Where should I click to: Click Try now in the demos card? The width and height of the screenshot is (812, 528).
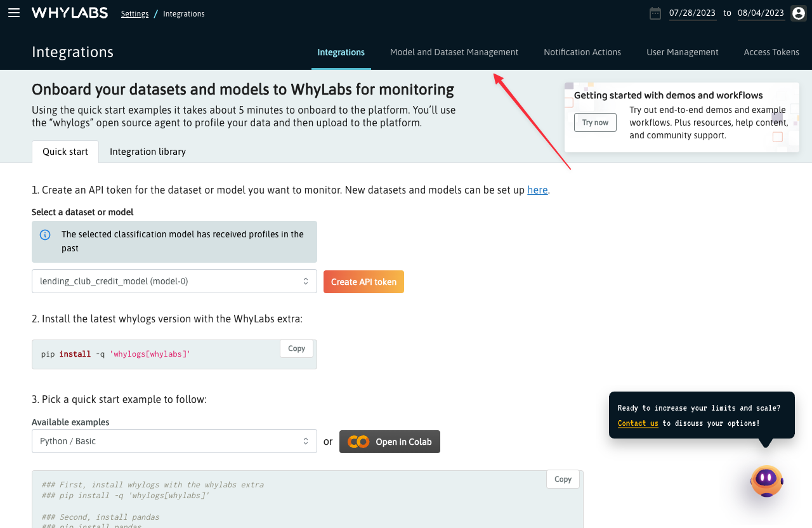[594, 122]
